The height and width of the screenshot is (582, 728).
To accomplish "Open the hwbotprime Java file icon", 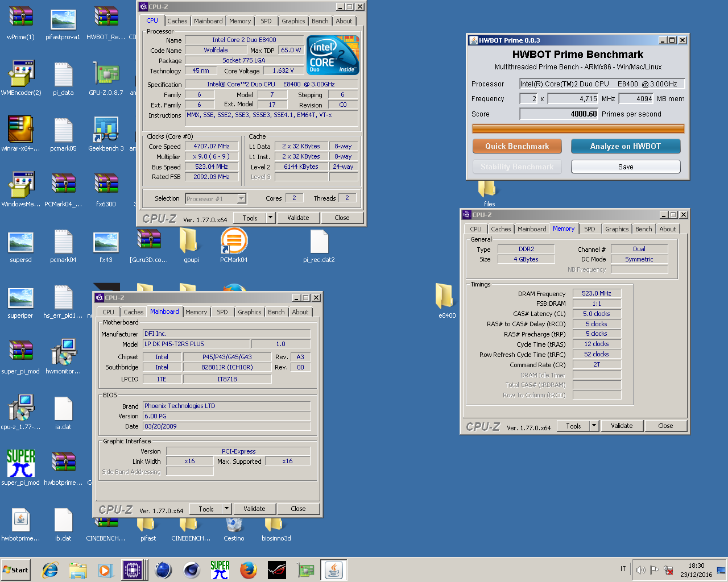I will coord(21,519).
